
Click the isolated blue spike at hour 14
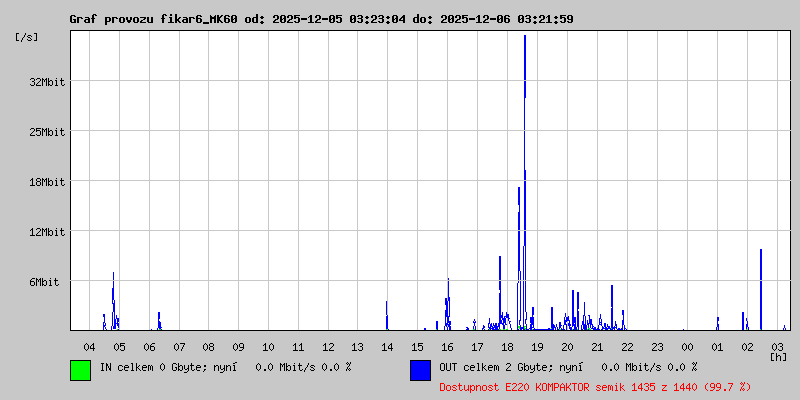coord(386,315)
